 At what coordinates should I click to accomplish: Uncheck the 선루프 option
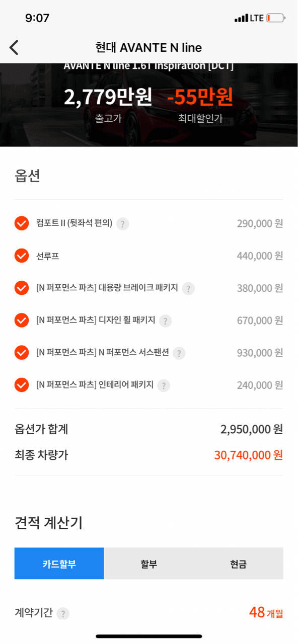(21, 256)
